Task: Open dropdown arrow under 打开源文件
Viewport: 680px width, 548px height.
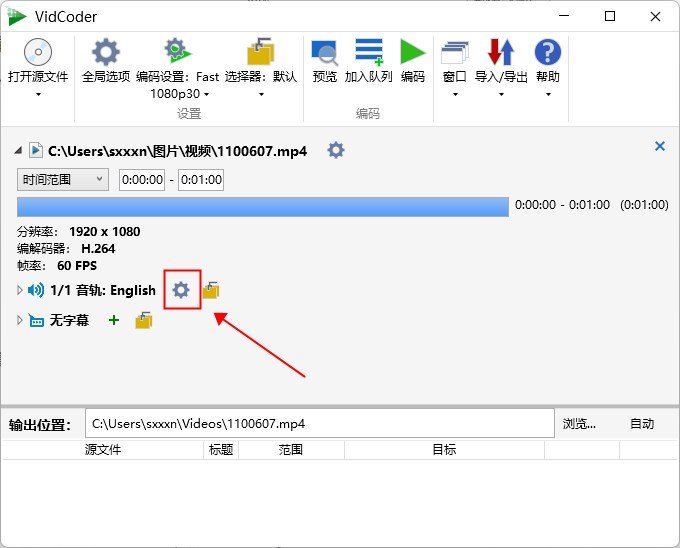Action: [x=38, y=94]
